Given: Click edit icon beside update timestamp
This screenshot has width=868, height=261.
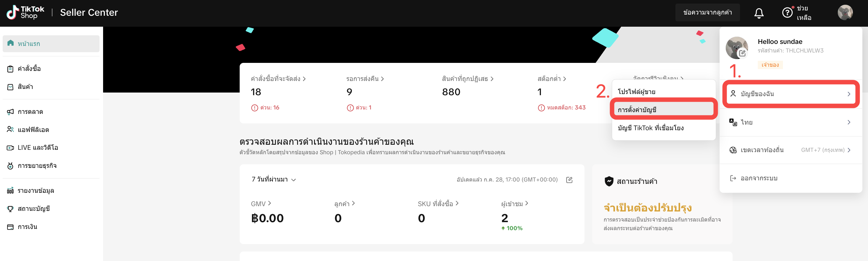Looking at the screenshot, I should pyautogui.click(x=569, y=180).
